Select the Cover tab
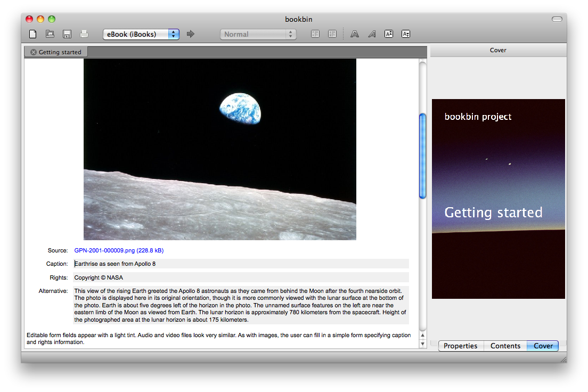The height and width of the screenshot is (392, 588). click(x=543, y=346)
